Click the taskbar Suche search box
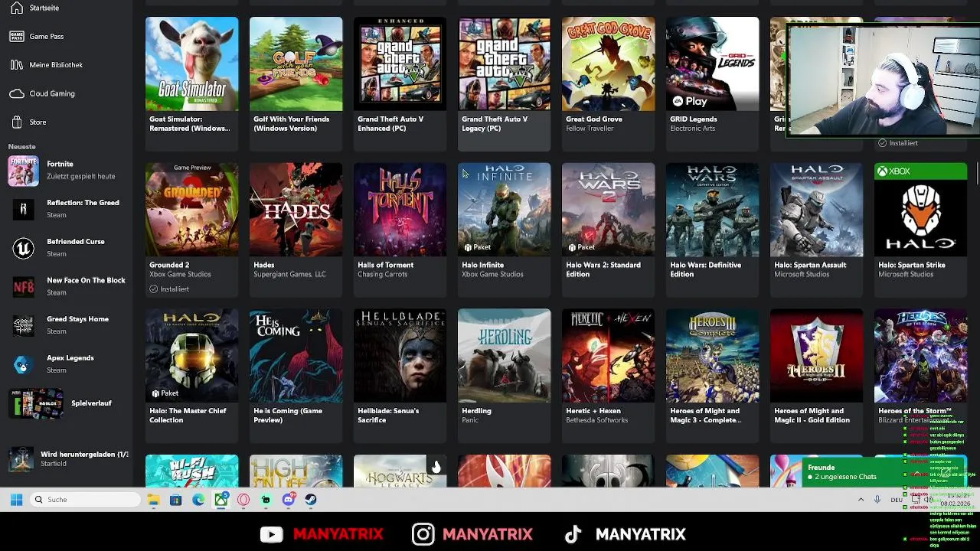Viewport: 980px width, 551px height. (86, 500)
